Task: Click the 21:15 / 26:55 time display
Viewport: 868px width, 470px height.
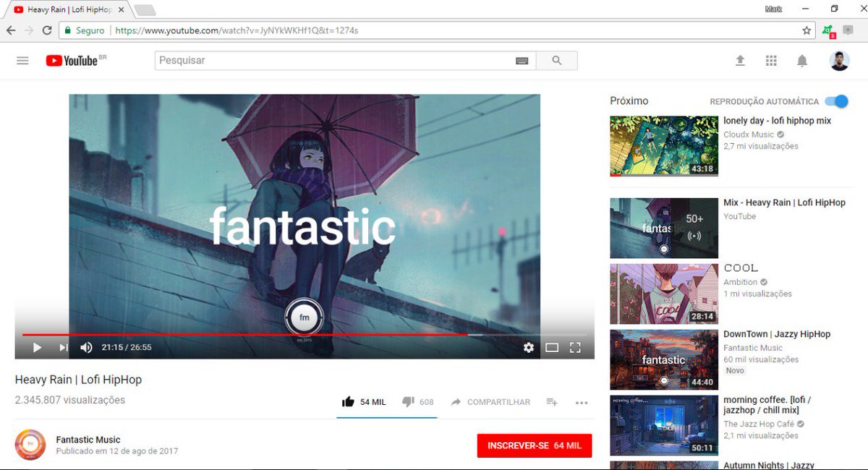Action: click(127, 348)
